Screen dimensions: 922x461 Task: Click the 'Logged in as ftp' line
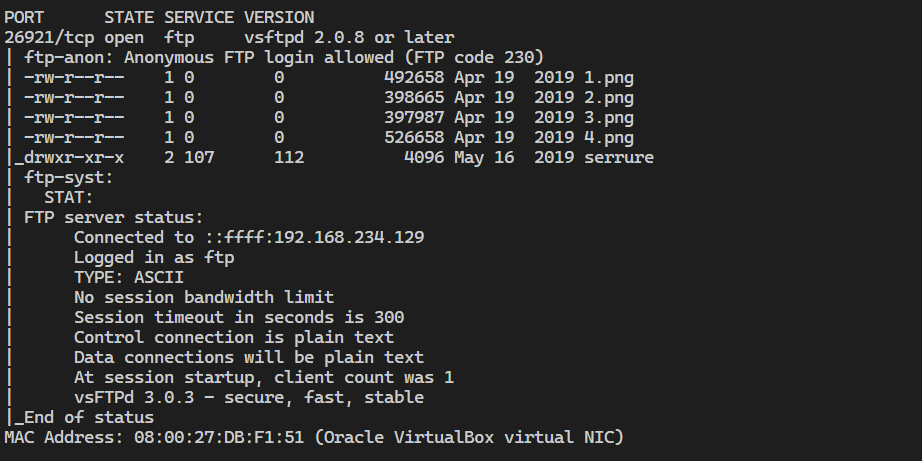(x=154, y=258)
